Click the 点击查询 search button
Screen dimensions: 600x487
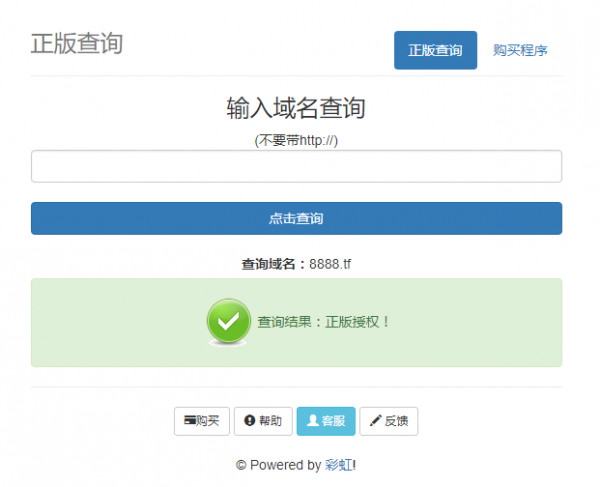point(297,218)
